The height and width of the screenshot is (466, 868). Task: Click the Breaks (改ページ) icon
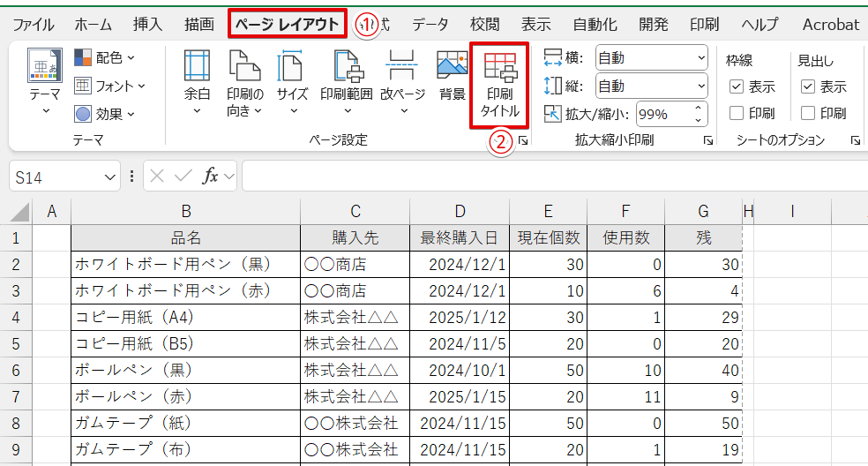[x=402, y=66]
